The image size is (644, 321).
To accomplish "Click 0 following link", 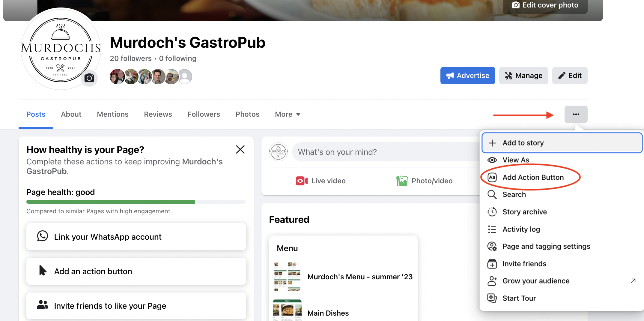I will [177, 58].
